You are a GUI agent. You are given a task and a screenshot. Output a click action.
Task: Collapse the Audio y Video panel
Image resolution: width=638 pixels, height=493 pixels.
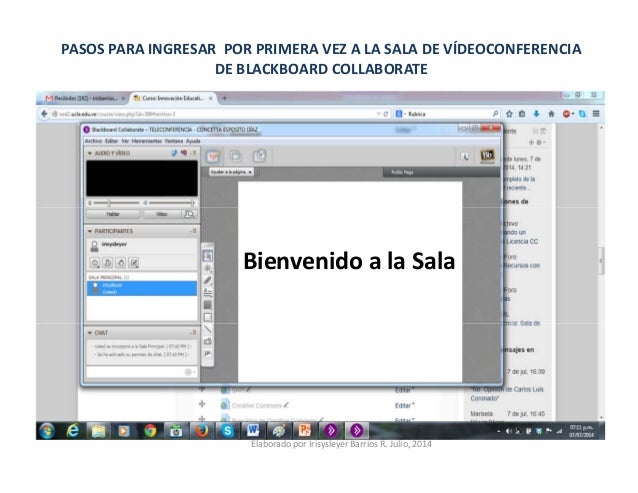click(90, 153)
